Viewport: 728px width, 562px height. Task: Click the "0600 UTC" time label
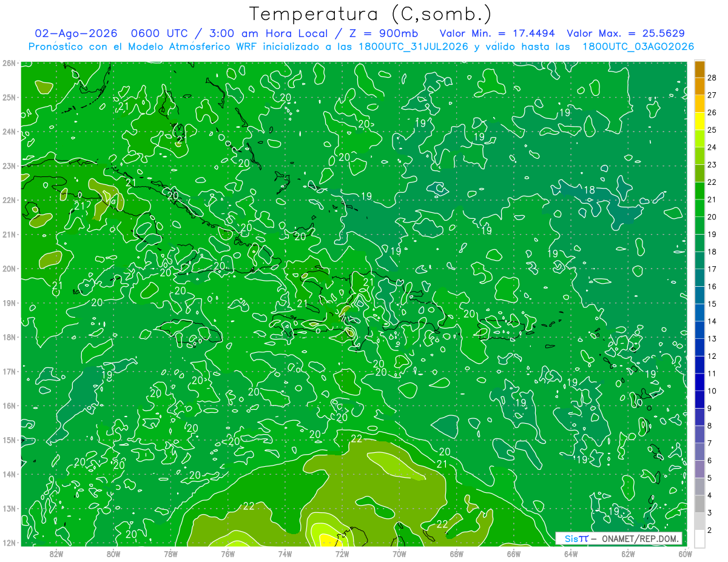tap(161, 33)
